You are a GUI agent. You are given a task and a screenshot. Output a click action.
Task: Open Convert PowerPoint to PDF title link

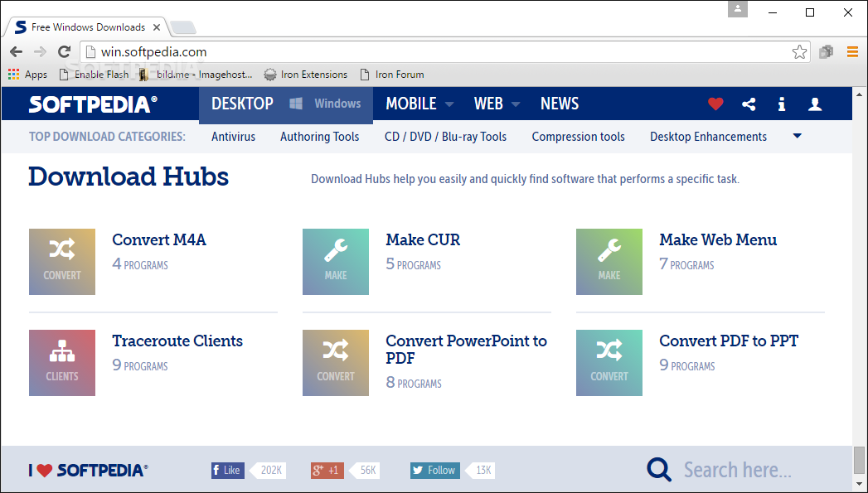(466, 349)
